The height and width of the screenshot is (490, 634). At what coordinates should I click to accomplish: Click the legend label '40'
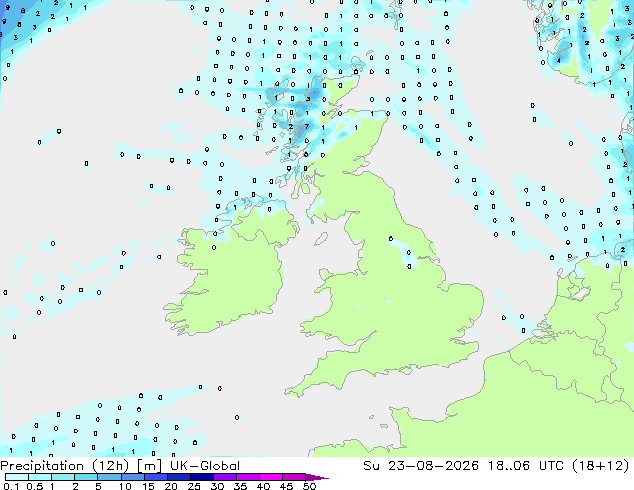263,486
